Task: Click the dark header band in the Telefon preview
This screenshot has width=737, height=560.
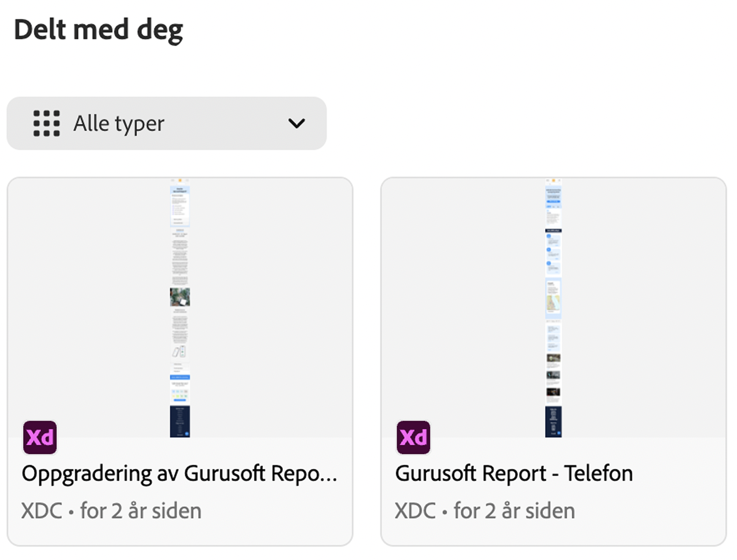Action: click(553, 231)
